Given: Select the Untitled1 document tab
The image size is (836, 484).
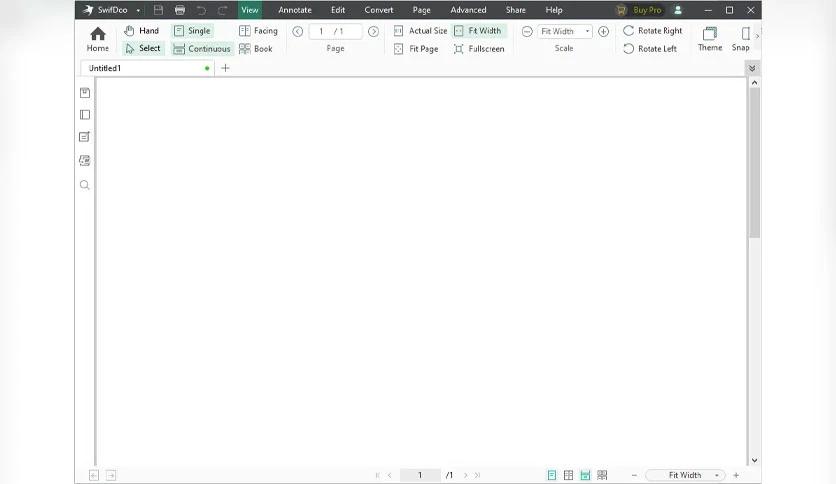Looking at the screenshot, I should 147,68.
